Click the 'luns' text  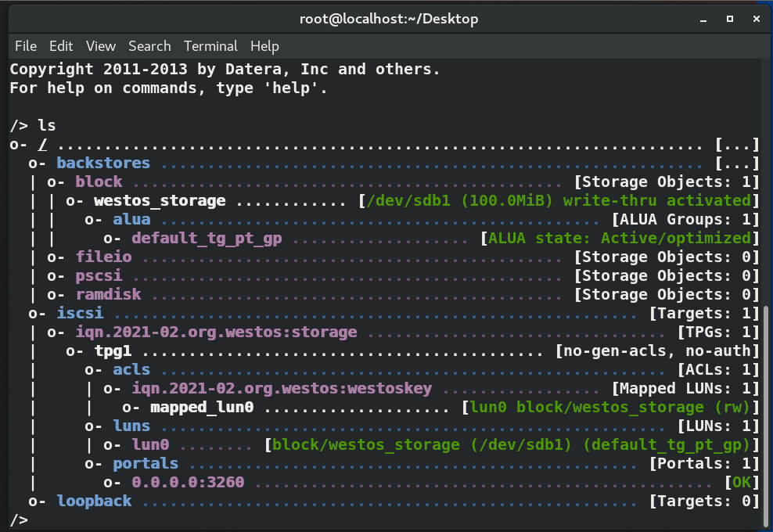click(131, 426)
